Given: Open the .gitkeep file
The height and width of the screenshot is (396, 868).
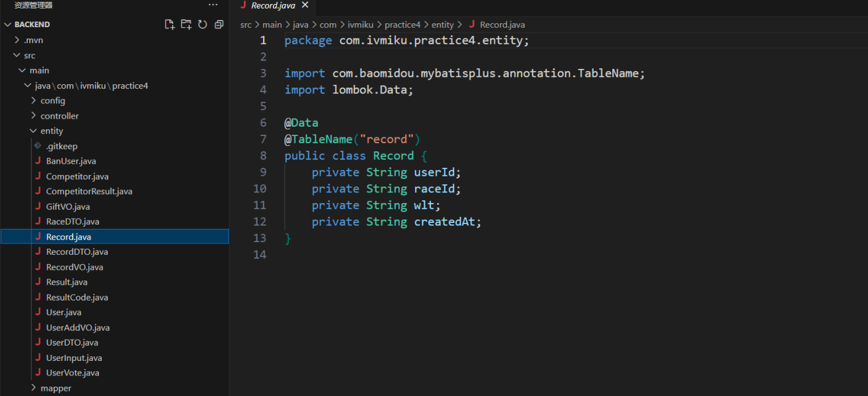Looking at the screenshot, I should tap(61, 146).
